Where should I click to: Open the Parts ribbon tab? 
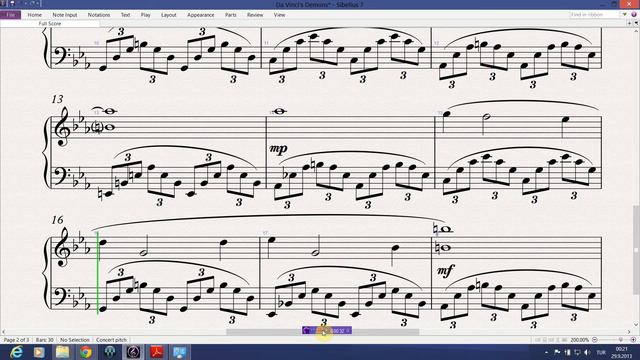click(x=231, y=15)
